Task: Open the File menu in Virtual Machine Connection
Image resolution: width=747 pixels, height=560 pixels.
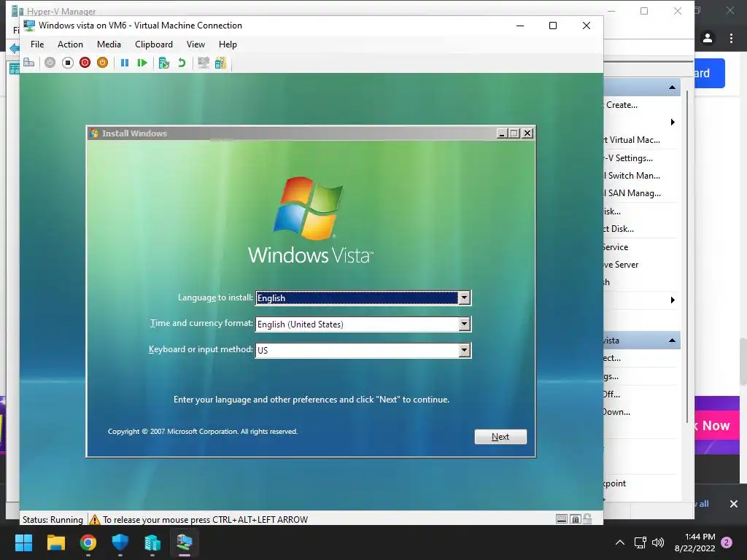Action: tap(37, 44)
